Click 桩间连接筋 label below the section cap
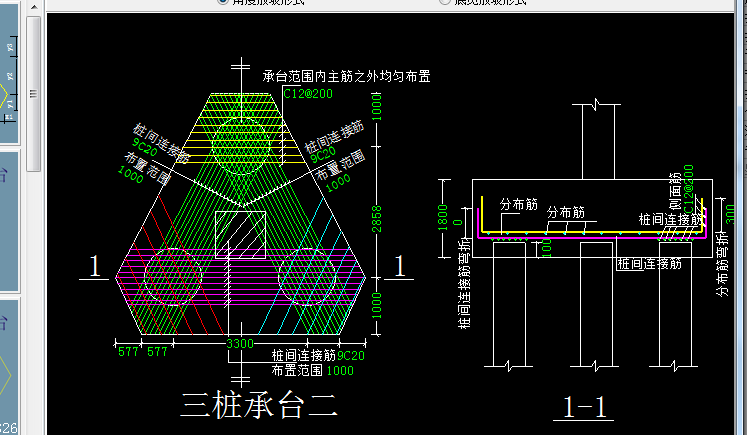The height and width of the screenshot is (435, 747). (649, 263)
